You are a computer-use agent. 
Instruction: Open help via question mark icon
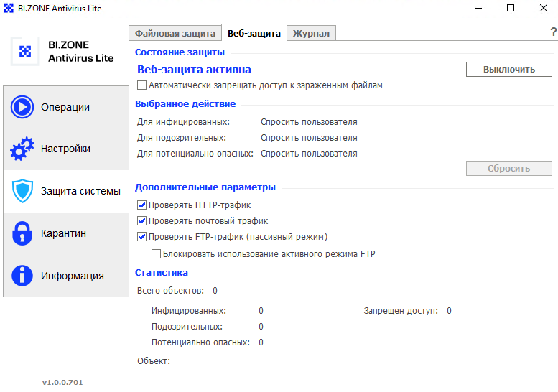point(554,32)
